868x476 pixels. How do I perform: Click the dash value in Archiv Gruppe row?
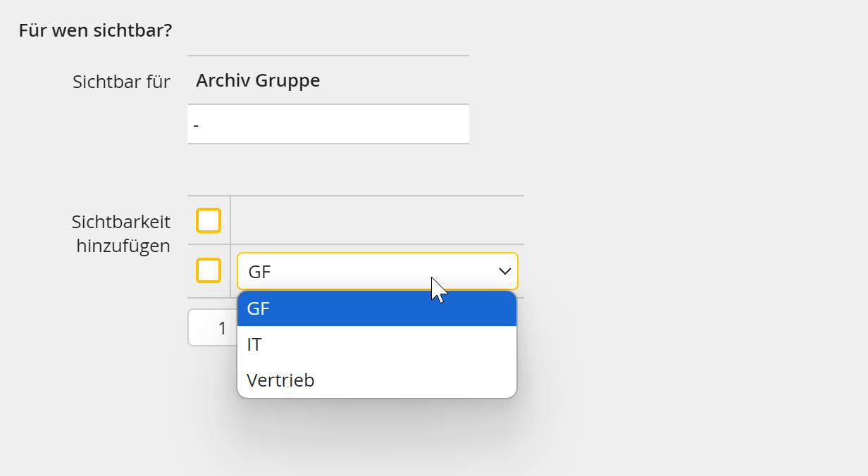tap(196, 125)
